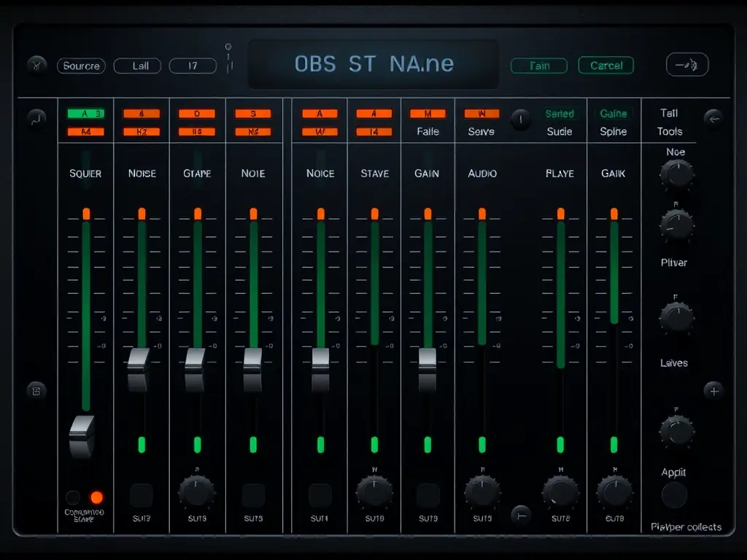Select the Sudie tab
The image size is (747, 560).
click(560, 131)
